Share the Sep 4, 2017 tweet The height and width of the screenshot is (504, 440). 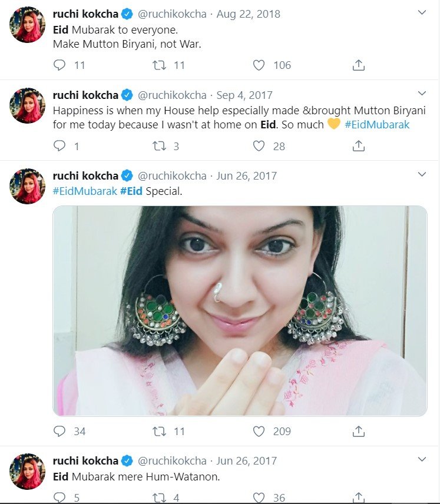(359, 146)
